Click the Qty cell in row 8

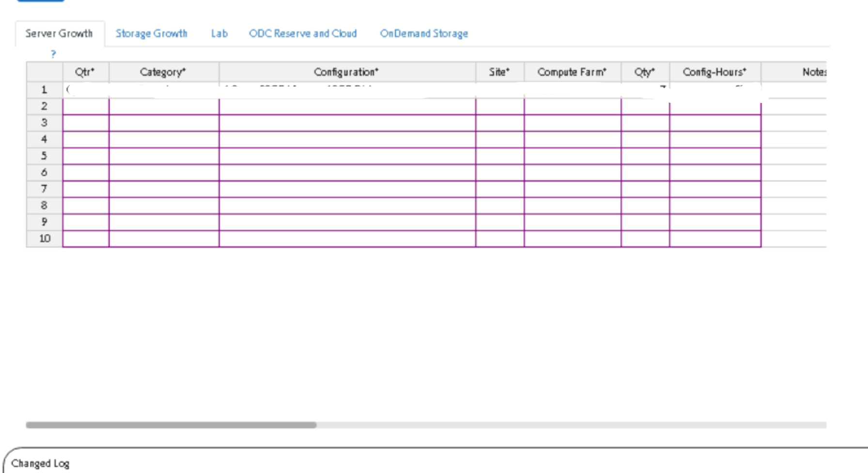coord(645,205)
